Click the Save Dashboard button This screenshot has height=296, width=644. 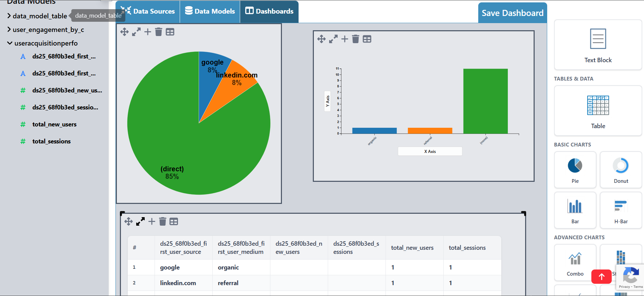512,13
